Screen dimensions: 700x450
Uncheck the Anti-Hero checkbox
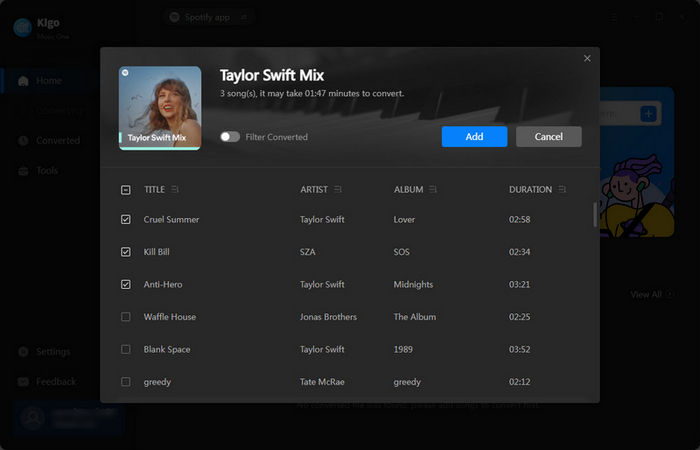click(125, 284)
